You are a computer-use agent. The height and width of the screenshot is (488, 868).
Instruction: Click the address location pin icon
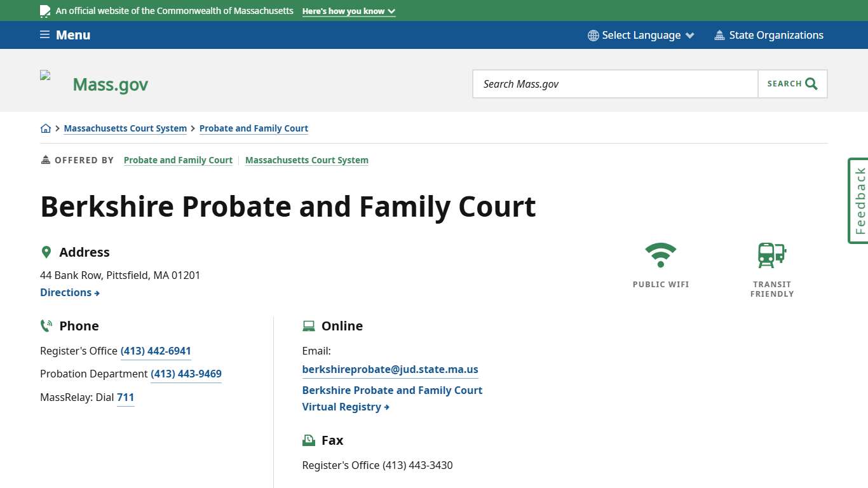pos(46,252)
